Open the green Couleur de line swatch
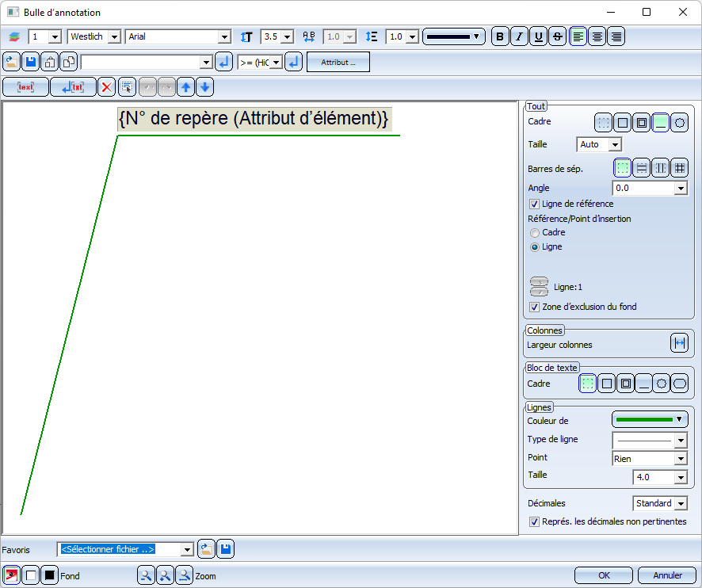This screenshot has width=702, height=588. click(x=649, y=419)
